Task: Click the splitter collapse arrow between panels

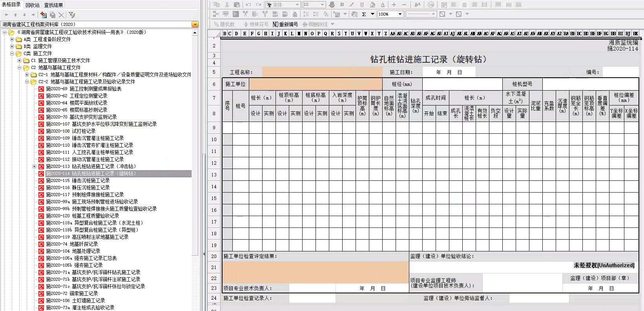Action: click(x=204, y=254)
